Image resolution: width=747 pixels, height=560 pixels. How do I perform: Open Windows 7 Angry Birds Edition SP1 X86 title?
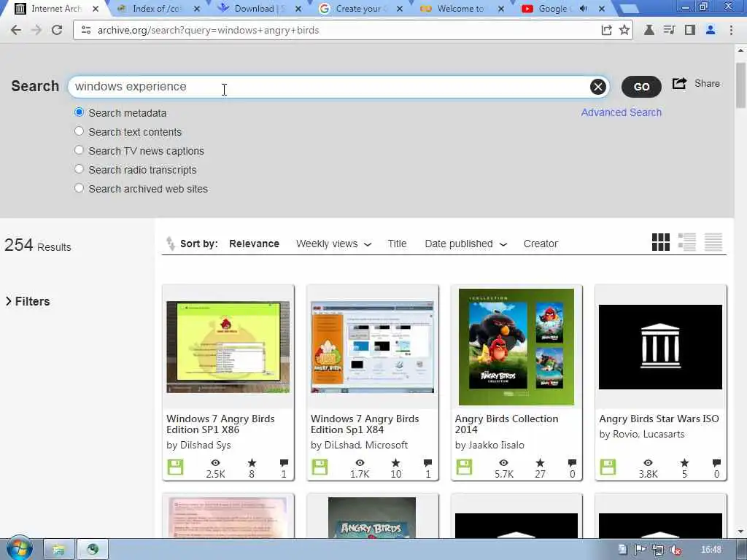[x=220, y=424]
